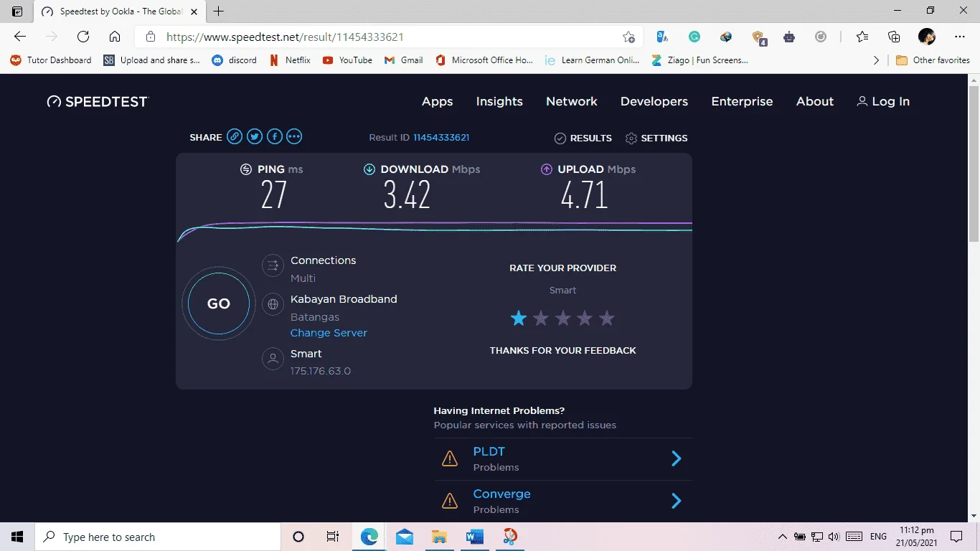Rate provider two stars

coord(541,318)
